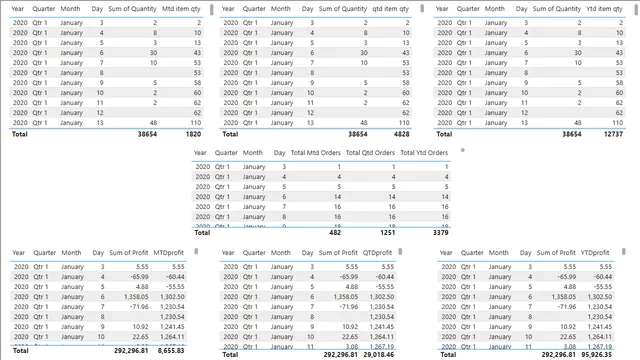Select 292,296.81 total in the YTDprofit table

(558, 355)
